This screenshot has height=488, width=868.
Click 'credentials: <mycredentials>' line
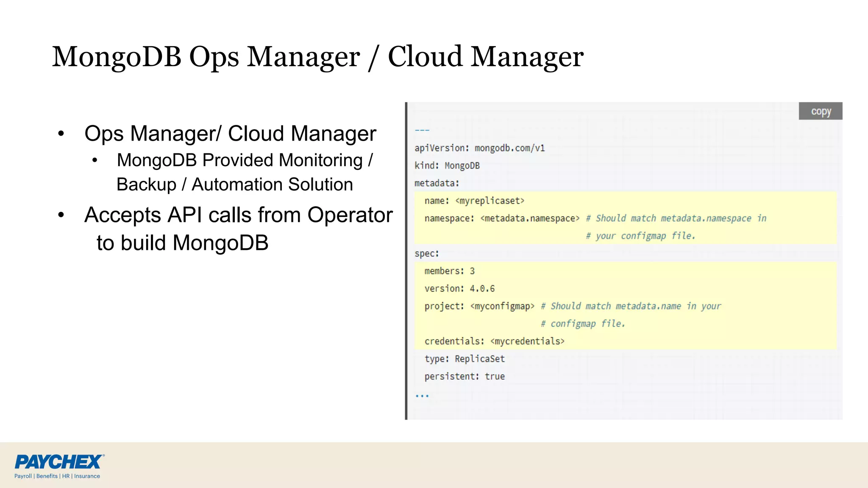pyautogui.click(x=494, y=341)
